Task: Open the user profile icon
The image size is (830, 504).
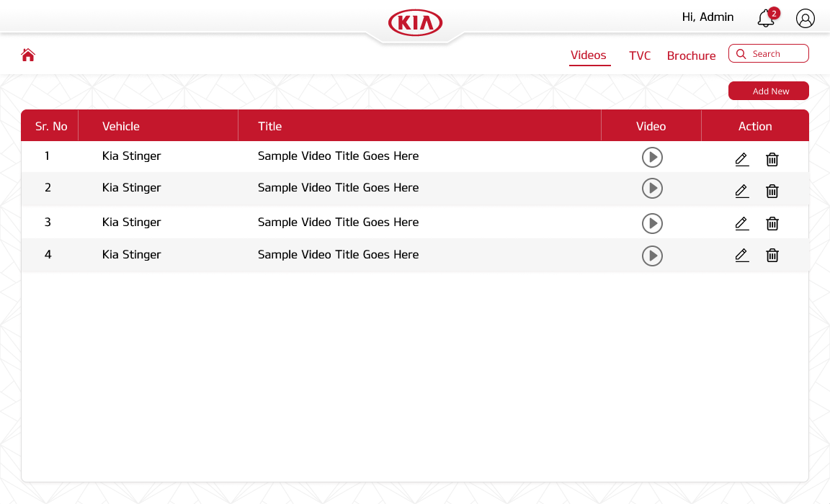Action: pyautogui.click(x=805, y=19)
